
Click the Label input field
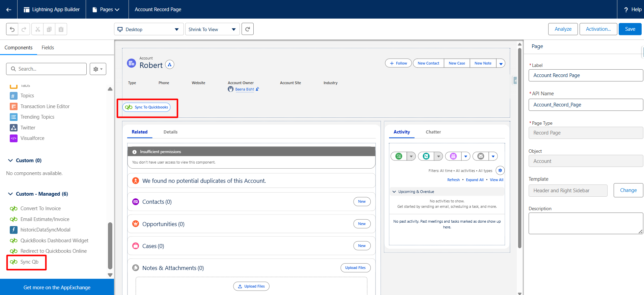click(585, 75)
